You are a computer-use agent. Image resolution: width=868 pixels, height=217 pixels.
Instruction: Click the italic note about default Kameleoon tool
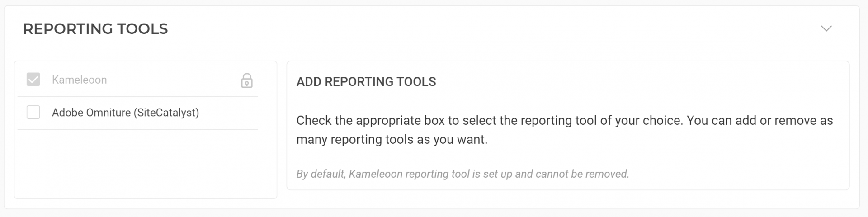click(462, 174)
